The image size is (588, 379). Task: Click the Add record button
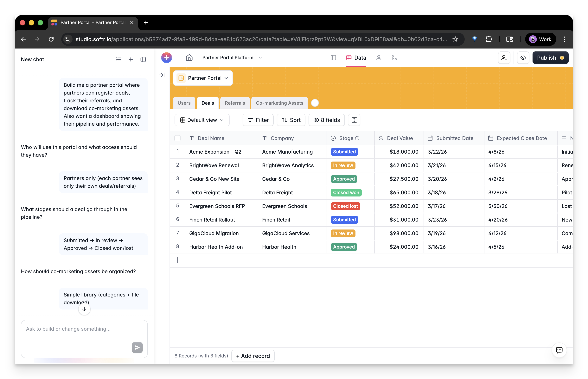pos(253,356)
